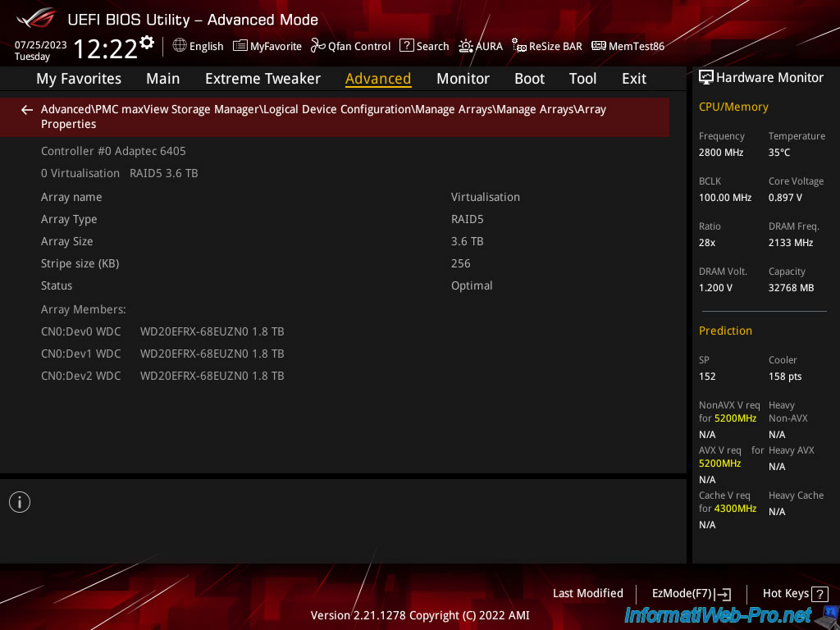Open the Exit tab
Viewport: 840px width, 630px height.
pos(634,79)
